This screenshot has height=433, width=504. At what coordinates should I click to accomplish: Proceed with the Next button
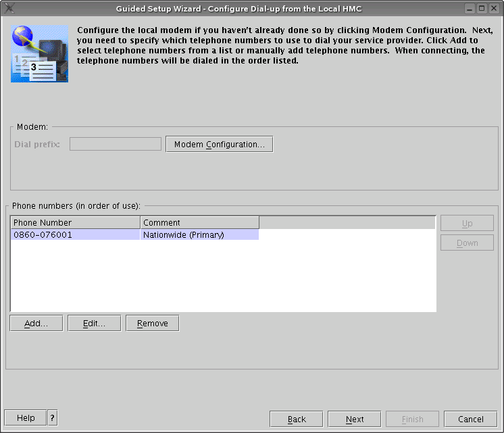[x=355, y=419]
